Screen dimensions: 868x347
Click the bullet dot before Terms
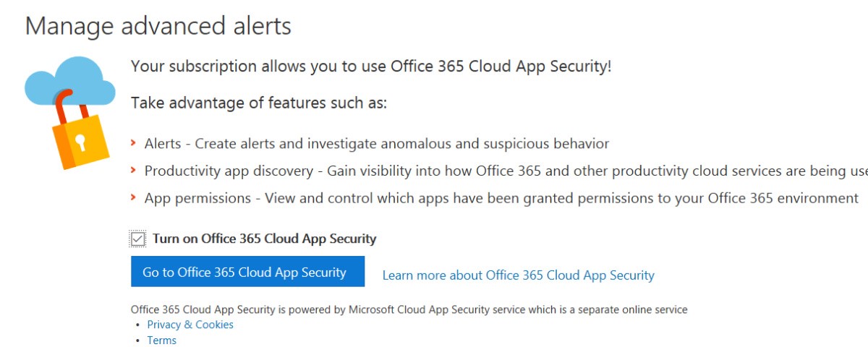tap(137, 340)
